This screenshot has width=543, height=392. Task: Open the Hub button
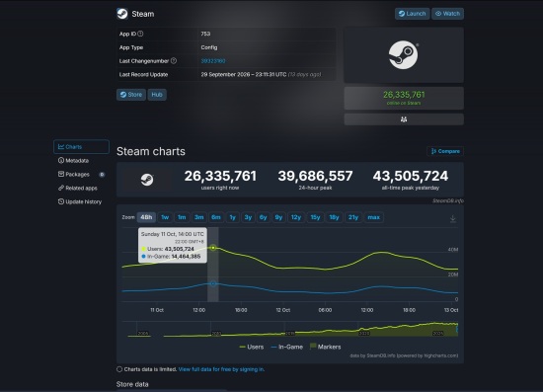(x=157, y=95)
